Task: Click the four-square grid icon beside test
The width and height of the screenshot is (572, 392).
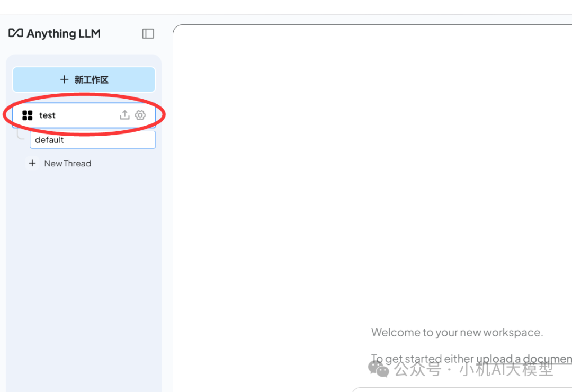Action: (x=28, y=115)
